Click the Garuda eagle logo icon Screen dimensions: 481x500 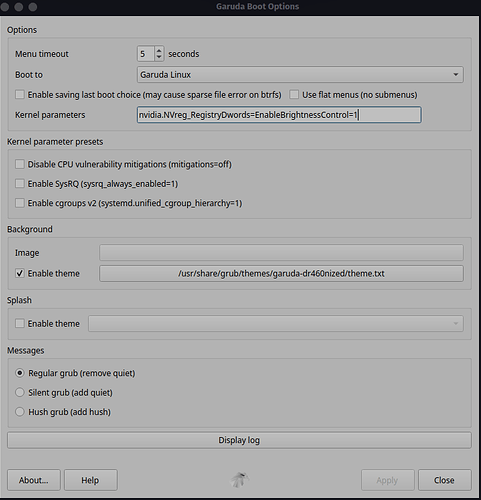239,480
